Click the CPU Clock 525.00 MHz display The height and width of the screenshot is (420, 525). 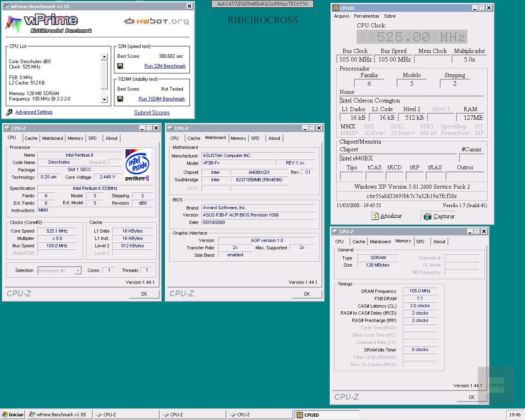[x=412, y=37]
